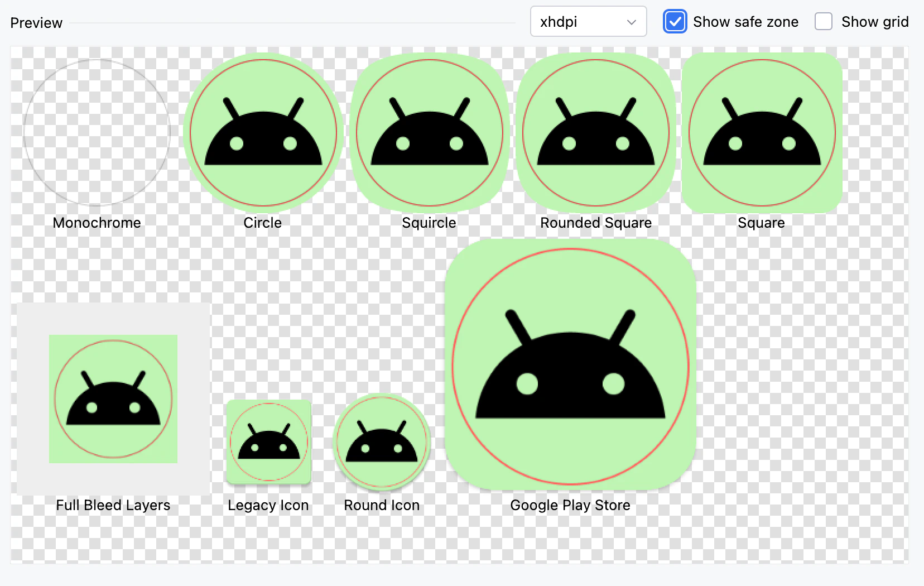Select the Full Bleed Layers preview
The height and width of the screenshot is (586, 924).
point(113,399)
